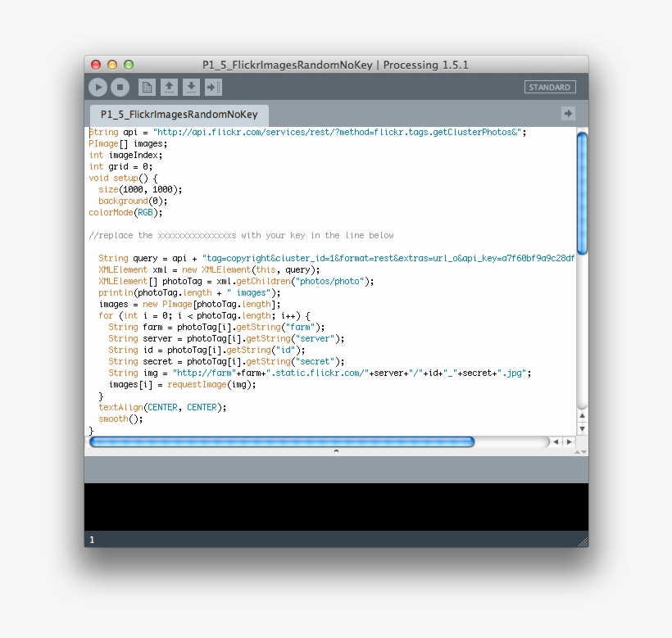Viewport: 672px width, 638px height.
Task: Save the sketch with the down-arrow icon
Action: pyautogui.click(x=191, y=88)
